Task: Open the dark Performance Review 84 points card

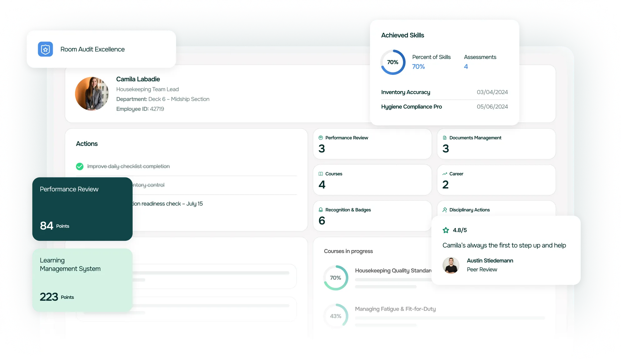Action: click(82, 209)
